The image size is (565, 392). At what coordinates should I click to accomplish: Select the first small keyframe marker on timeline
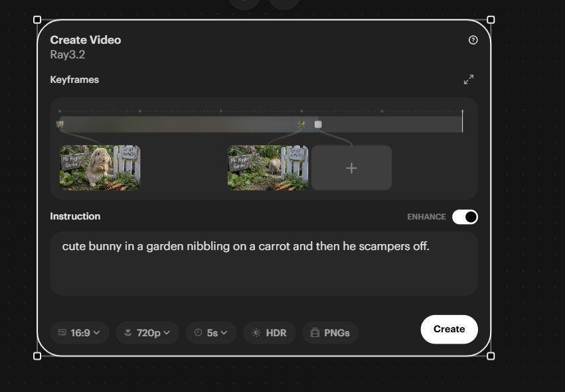coord(60,124)
